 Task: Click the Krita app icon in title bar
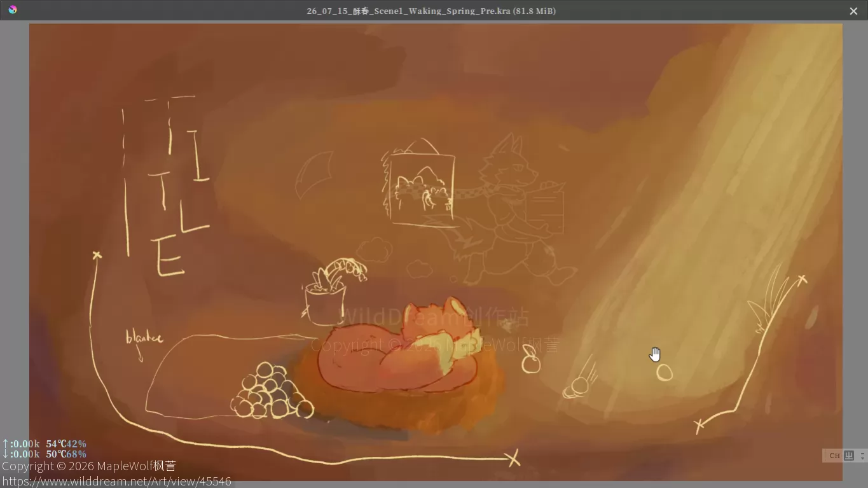tap(13, 10)
